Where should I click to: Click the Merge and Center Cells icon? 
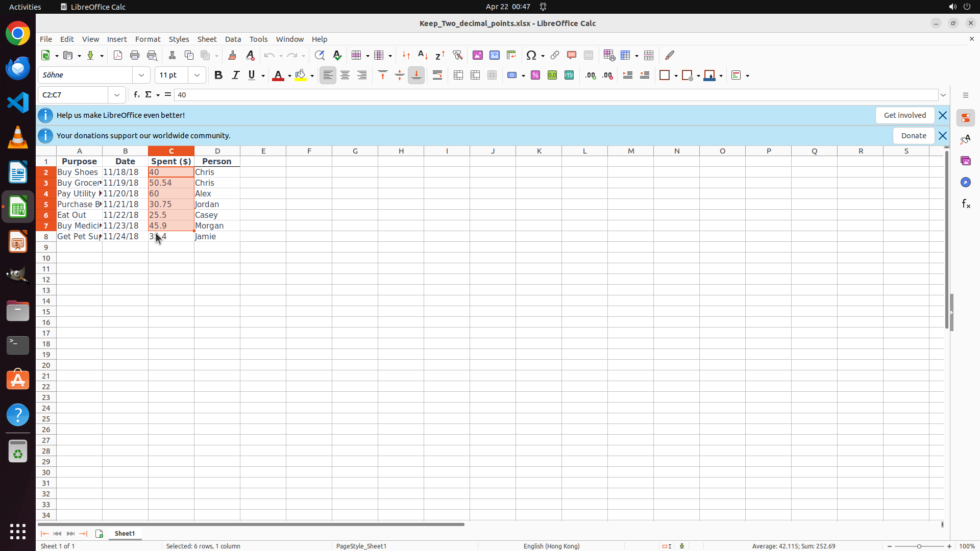click(458, 76)
